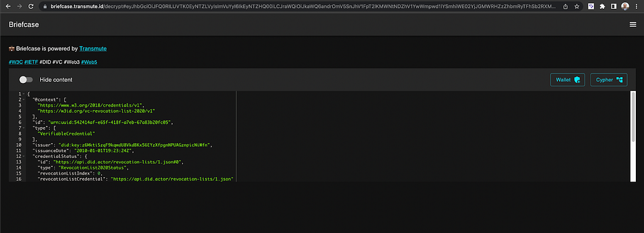Click the vc-revocation-list-2020/v1 string
The image size is (644, 233).
[96, 111]
